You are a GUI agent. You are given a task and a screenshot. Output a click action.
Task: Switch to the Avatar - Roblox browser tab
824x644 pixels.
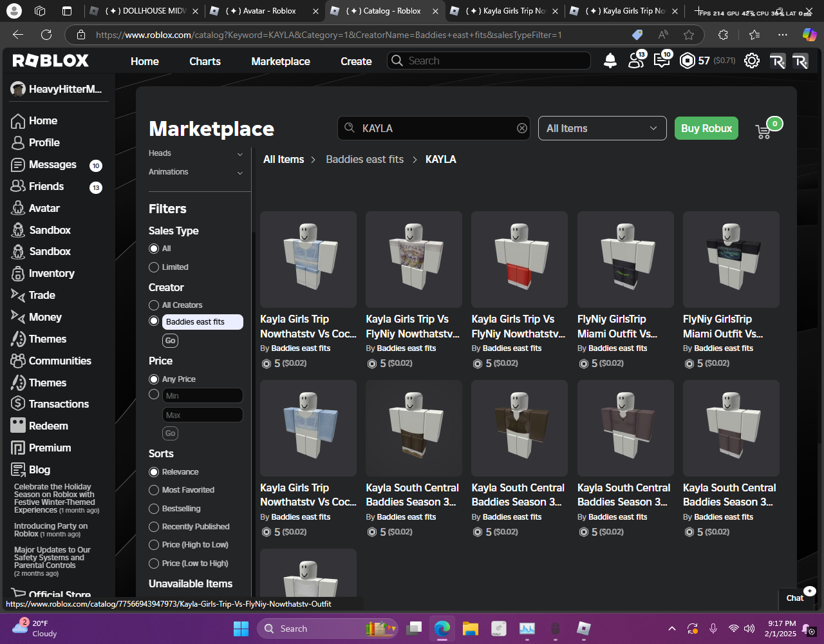coord(264,11)
